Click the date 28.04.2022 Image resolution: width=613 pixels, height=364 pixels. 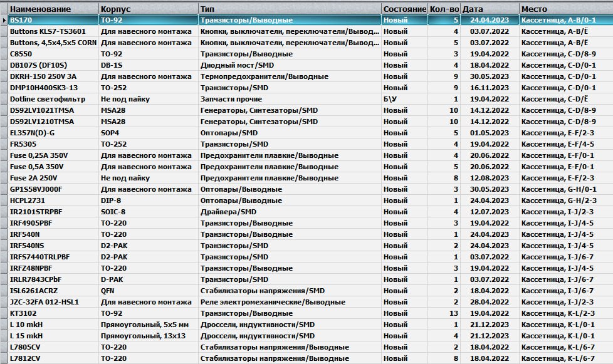[490, 303]
